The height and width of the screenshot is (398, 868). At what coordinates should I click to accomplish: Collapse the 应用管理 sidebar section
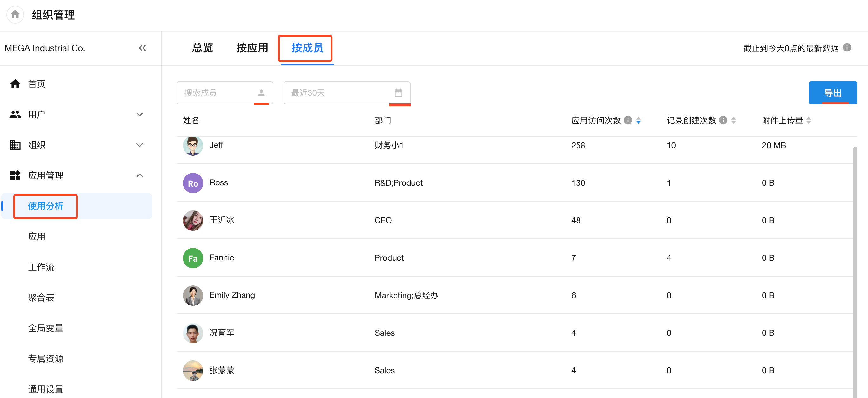139,175
